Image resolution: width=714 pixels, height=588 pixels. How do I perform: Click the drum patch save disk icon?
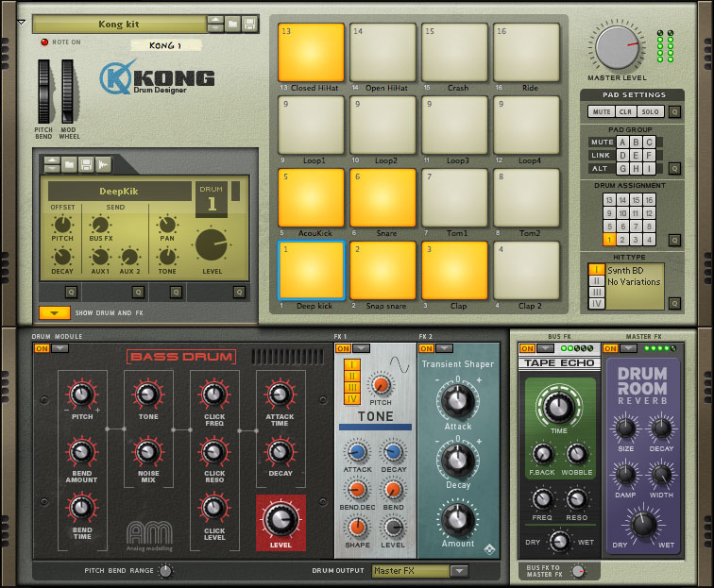click(85, 164)
